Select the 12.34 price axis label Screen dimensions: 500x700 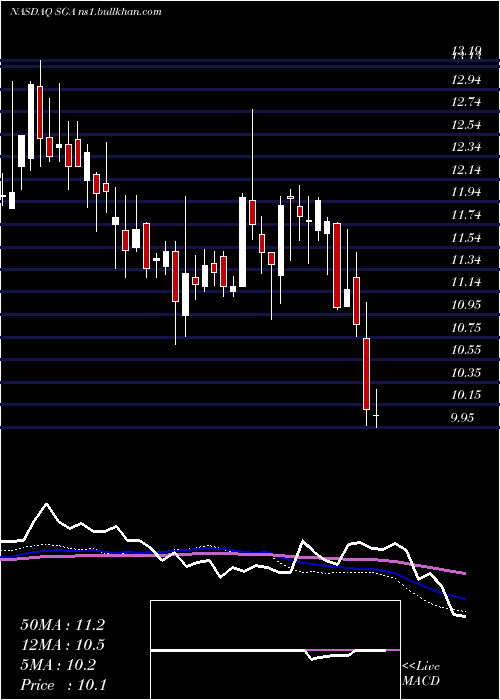(466, 147)
